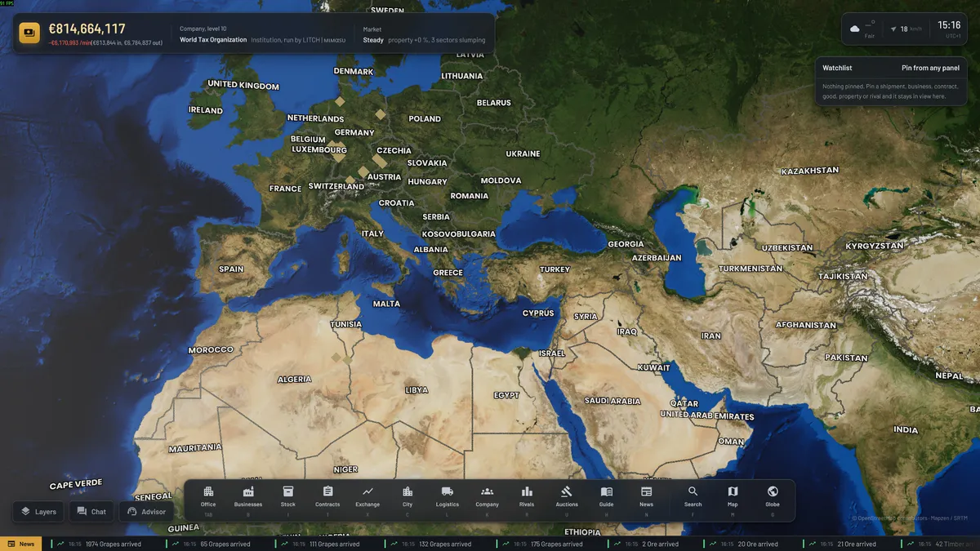The width and height of the screenshot is (980, 551).
Task: Click the PAKISTAN map label
Action: point(846,358)
